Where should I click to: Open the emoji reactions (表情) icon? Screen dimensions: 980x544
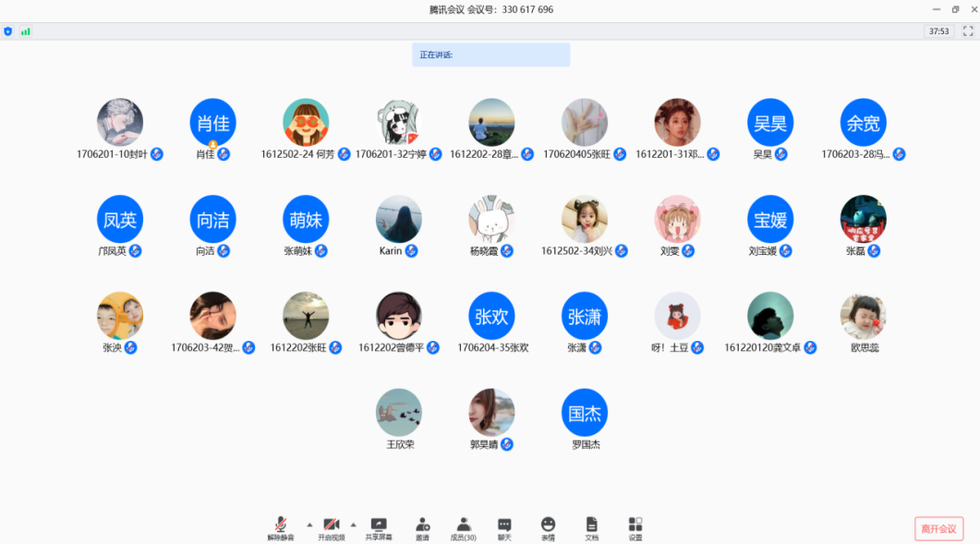(548, 525)
